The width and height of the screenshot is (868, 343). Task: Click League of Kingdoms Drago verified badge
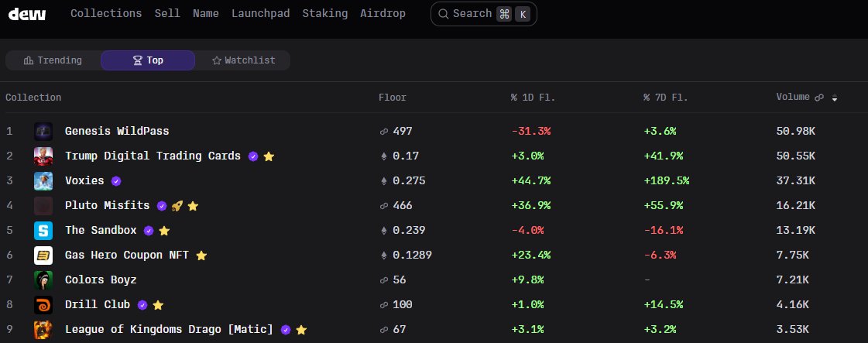286,330
